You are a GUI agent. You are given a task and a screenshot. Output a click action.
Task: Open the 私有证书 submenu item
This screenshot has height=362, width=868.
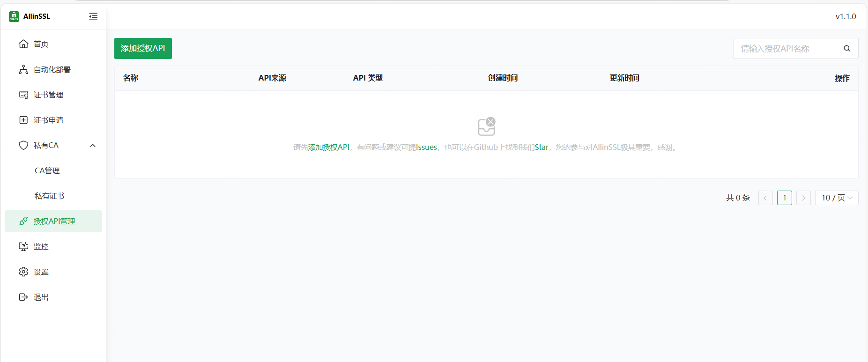pos(53,196)
